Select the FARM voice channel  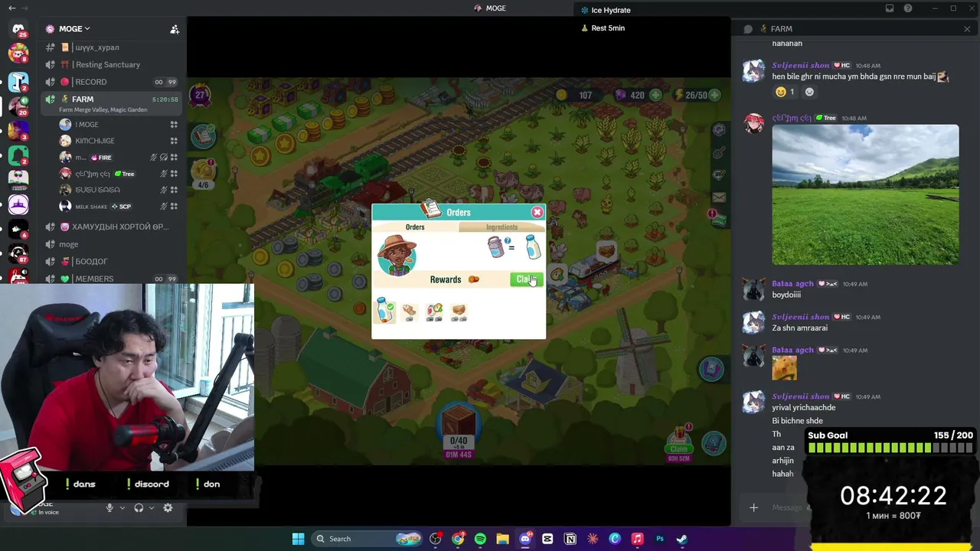111,103
